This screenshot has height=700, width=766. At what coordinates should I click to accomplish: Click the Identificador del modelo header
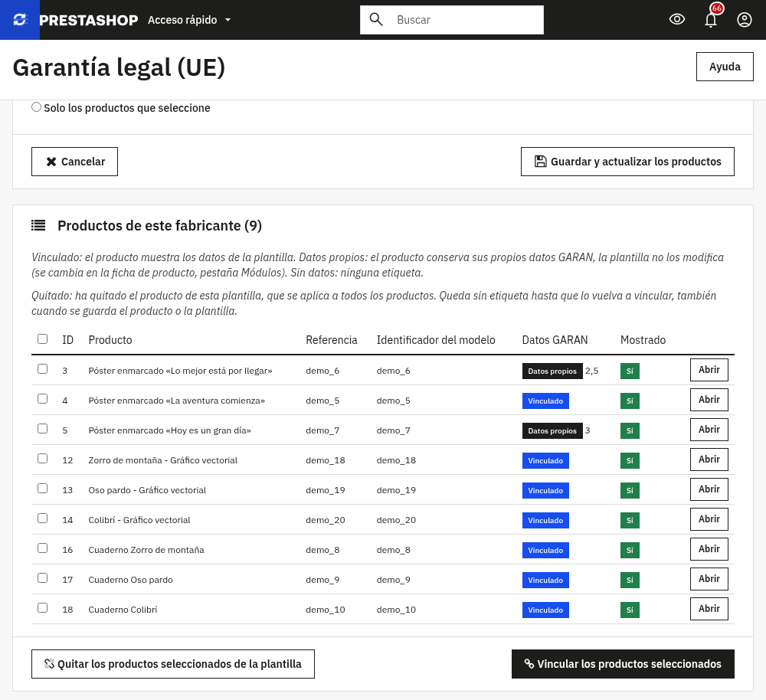tap(436, 340)
